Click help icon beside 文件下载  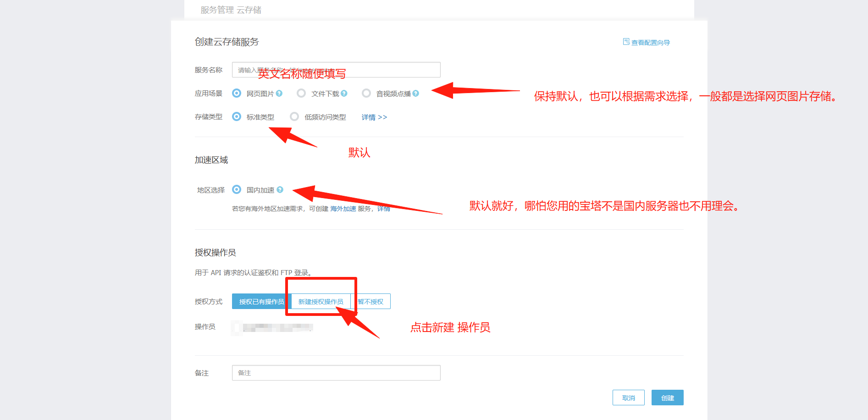tap(344, 94)
